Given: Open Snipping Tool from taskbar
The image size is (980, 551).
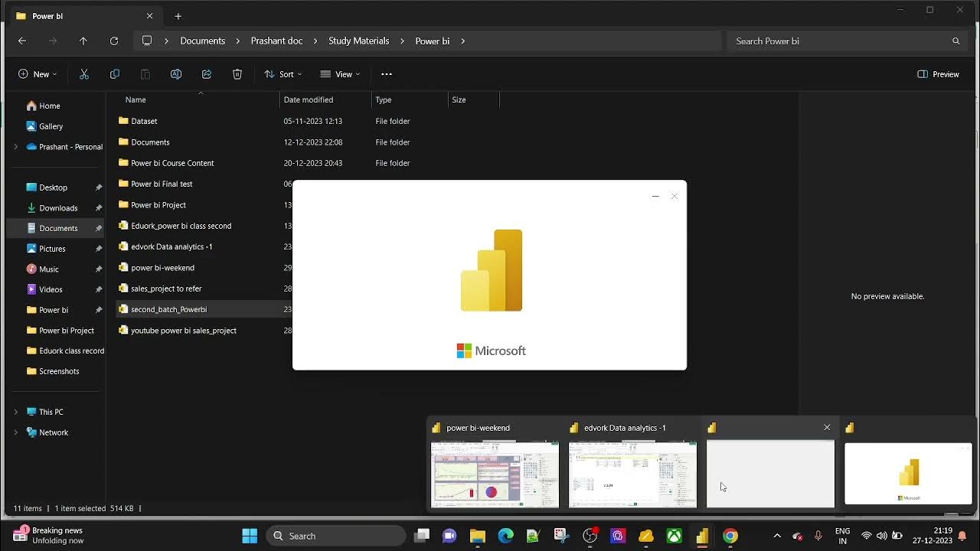Looking at the screenshot, I should 562,536.
